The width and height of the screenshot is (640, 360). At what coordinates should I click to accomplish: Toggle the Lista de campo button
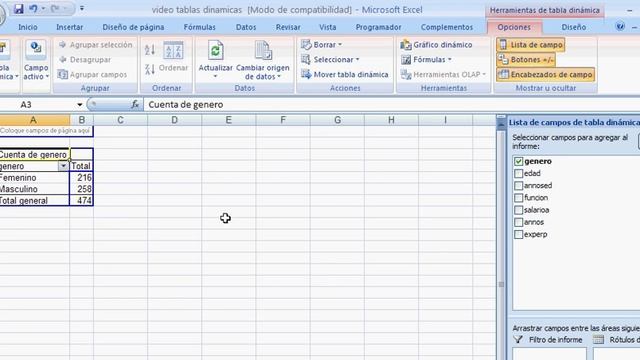[x=531, y=44]
